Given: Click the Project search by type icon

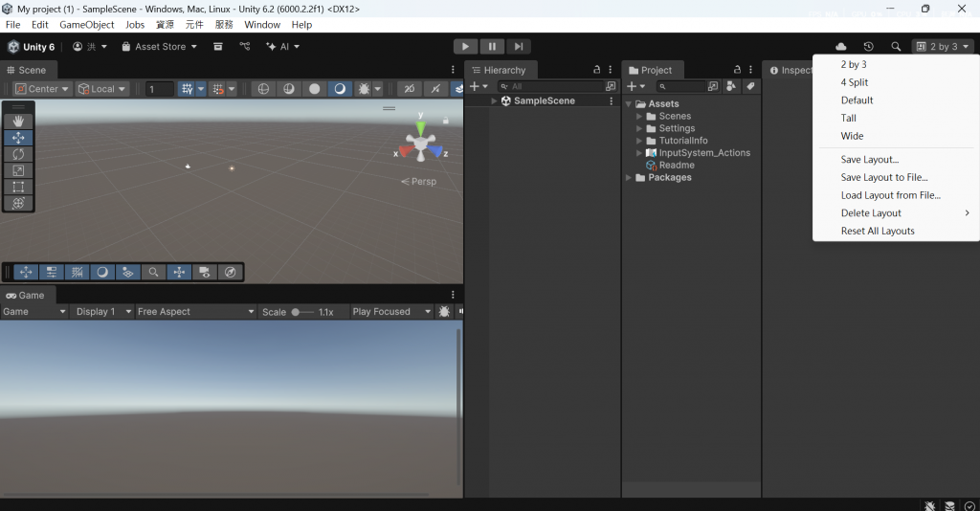Looking at the screenshot, I should (x=730, y=86).
